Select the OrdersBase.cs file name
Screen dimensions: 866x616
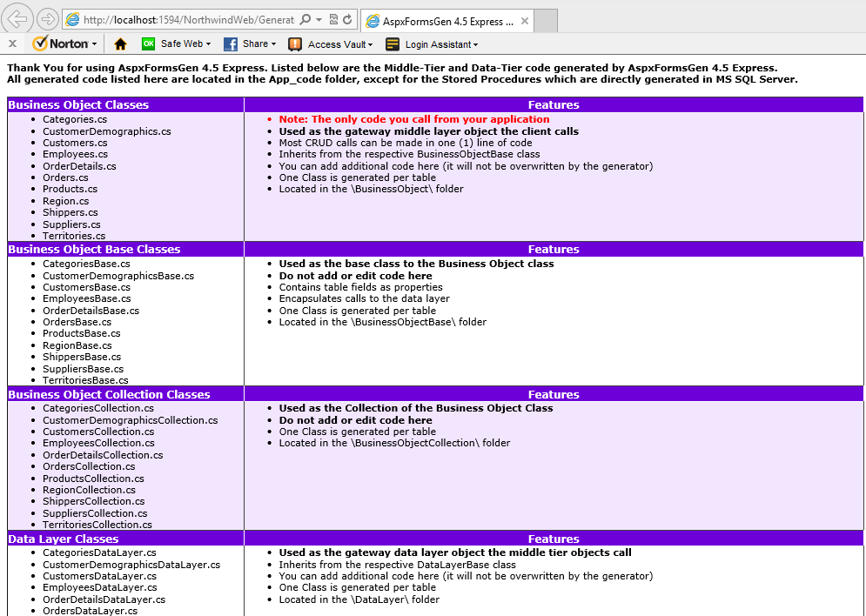pyautogui.click(x=77, y=322)
